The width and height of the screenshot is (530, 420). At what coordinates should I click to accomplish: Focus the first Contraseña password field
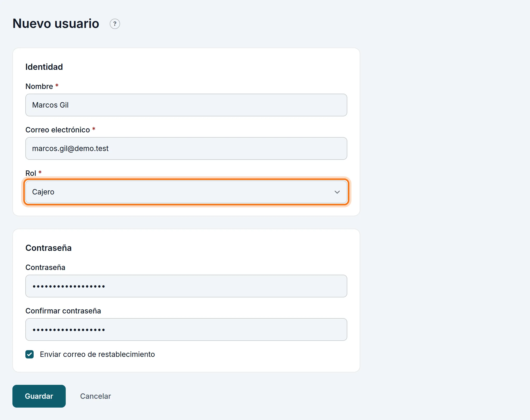(x=186, y=286)
